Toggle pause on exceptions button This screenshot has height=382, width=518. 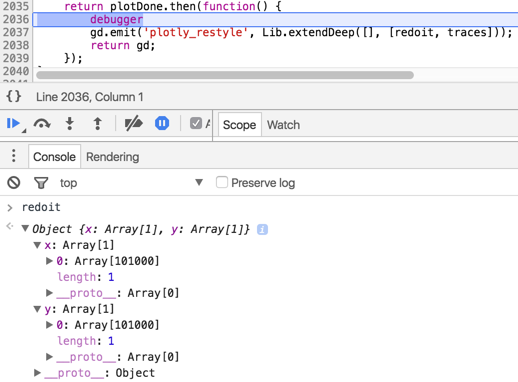tap(162, 123)
